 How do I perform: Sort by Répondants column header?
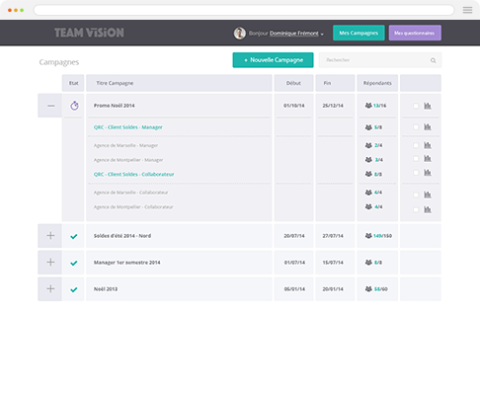377,83
